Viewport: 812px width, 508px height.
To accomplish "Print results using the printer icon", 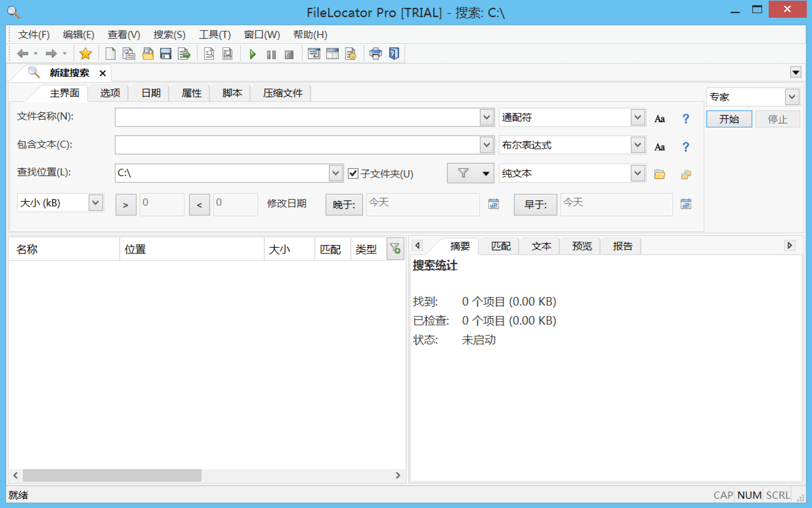I will pyautogui.click(x=376, y=54).
